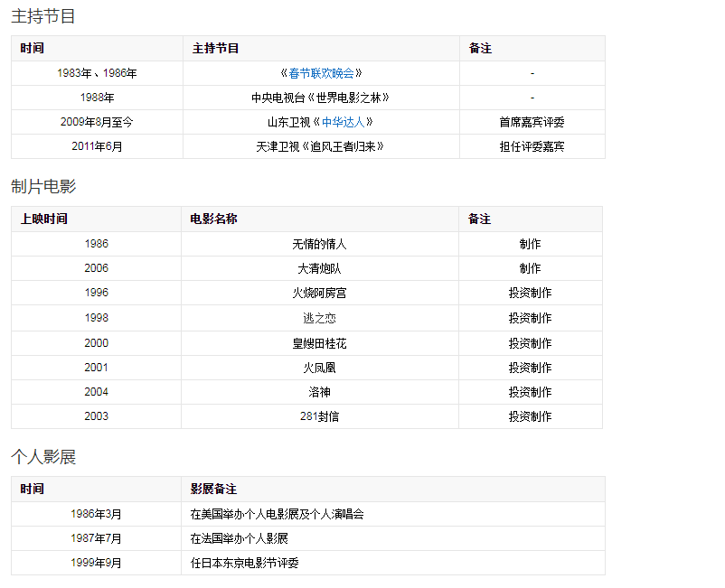Click the 电影名称 column header

click(214, 219)
